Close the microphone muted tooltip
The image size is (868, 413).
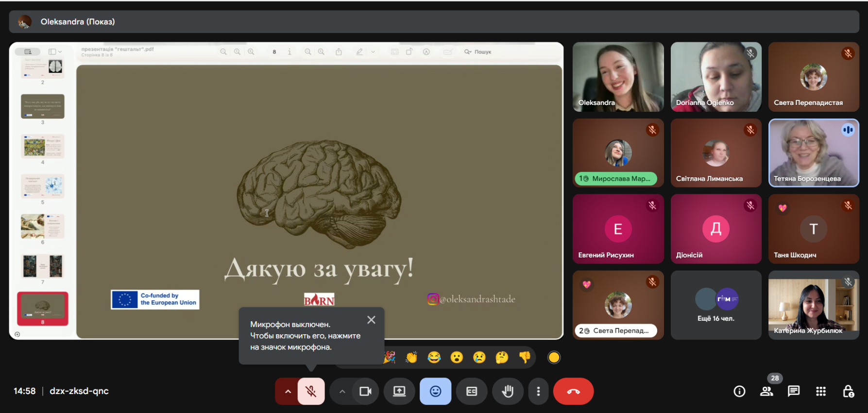371,320
